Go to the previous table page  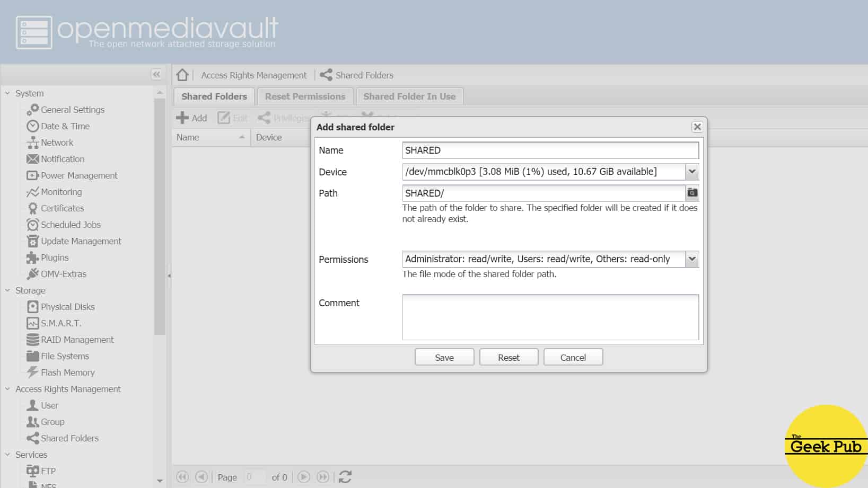coord(201,477)
